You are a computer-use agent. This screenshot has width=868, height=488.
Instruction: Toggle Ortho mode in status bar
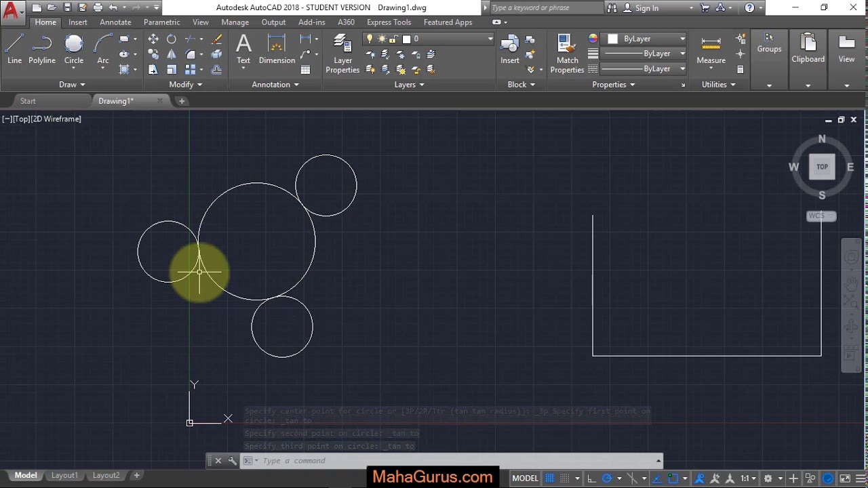click(x=591, y=479)
